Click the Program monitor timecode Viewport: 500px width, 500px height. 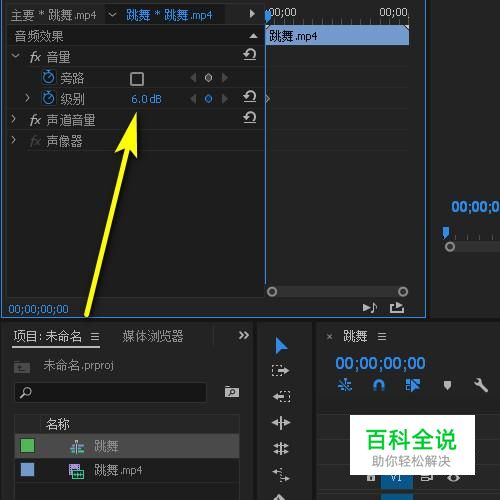click(x=475, y=207)
